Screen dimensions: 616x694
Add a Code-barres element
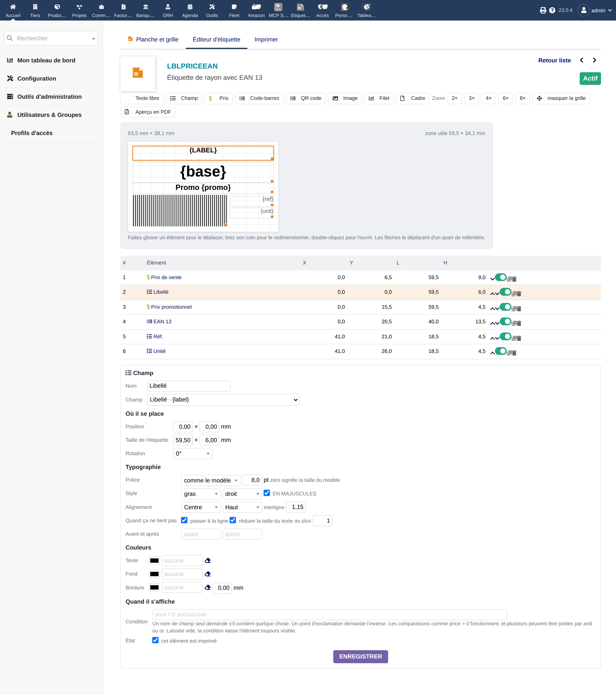tap(259, 98)
